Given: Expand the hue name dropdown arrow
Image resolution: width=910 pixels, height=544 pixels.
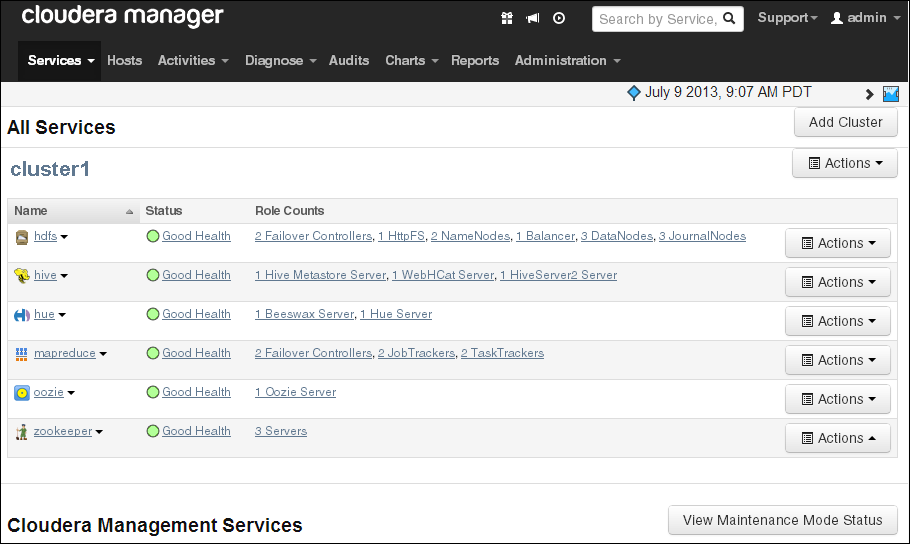Looking at the screenshot, I should click(62, 315).
